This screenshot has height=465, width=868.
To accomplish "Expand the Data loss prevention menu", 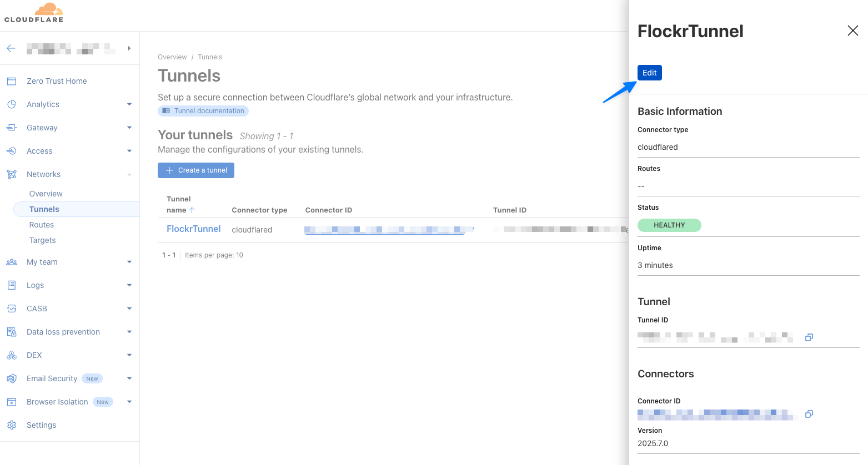I will 129,332.
